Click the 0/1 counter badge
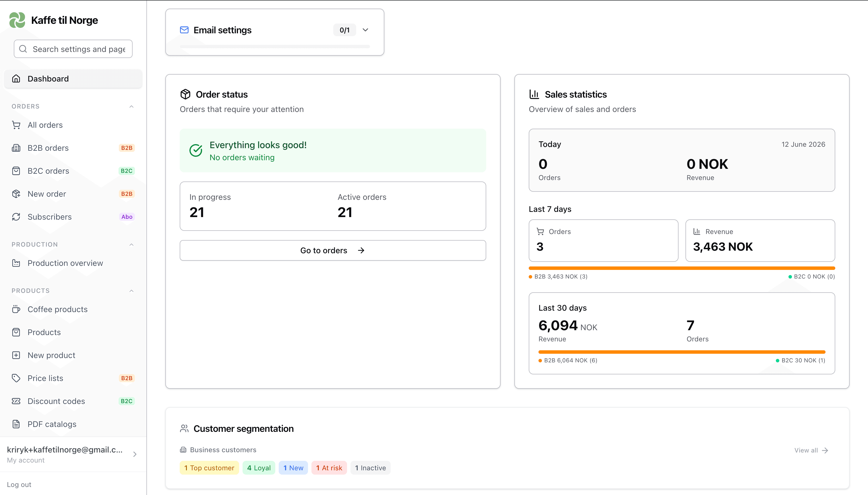Screen dimensions: 868x495 click(344, 30)
